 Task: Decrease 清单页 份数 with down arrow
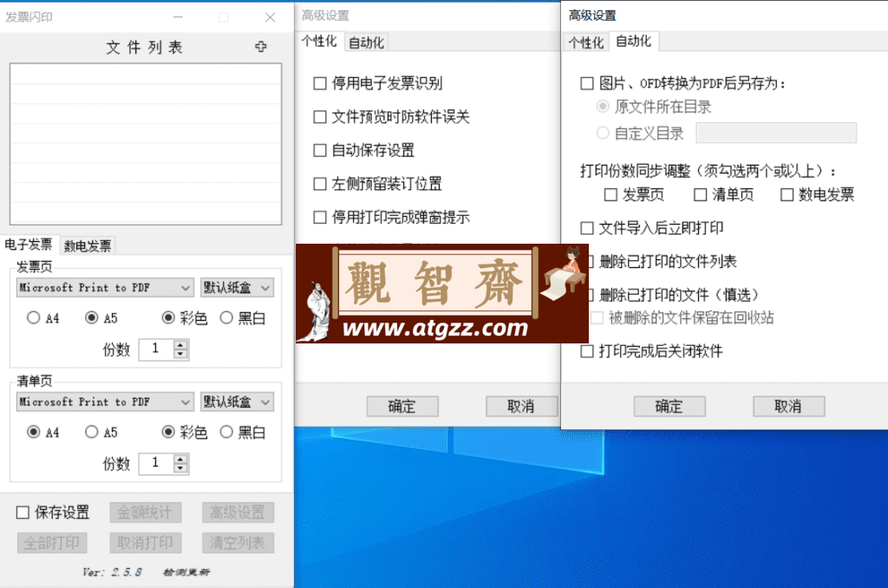(180, 468)
